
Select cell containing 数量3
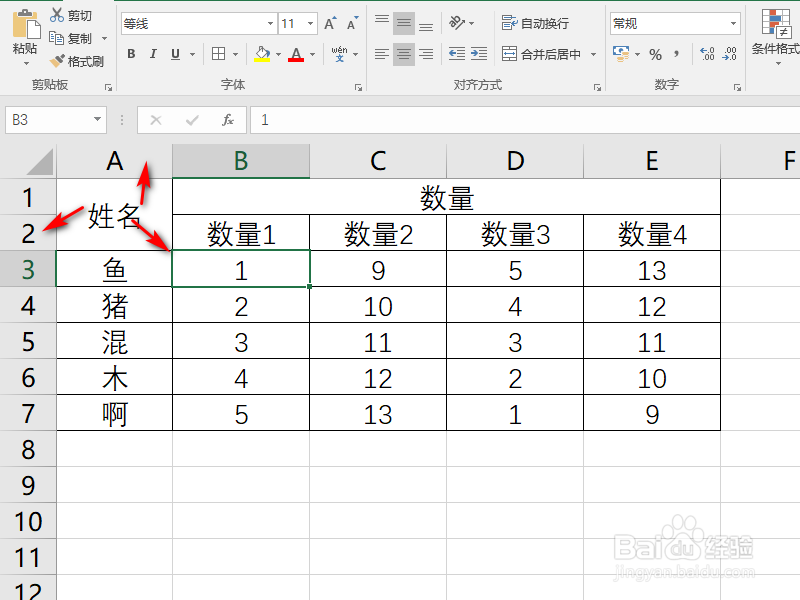click(515, 233)
